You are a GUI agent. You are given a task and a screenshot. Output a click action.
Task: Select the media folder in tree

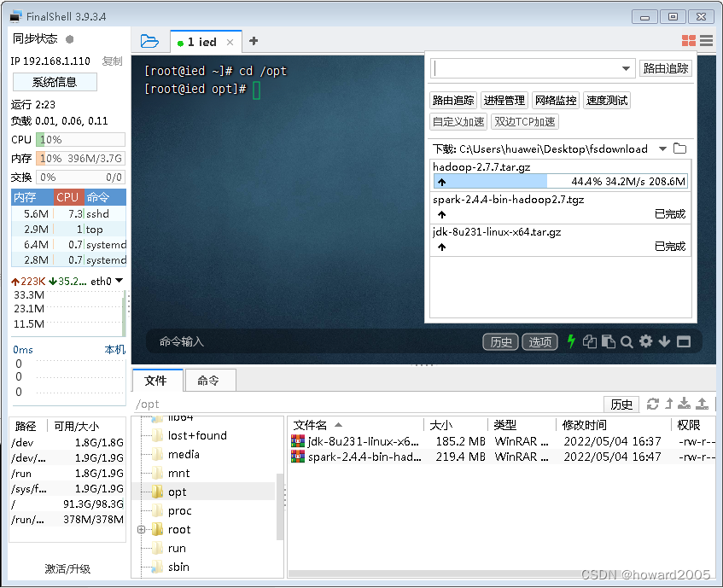point(184,454)
